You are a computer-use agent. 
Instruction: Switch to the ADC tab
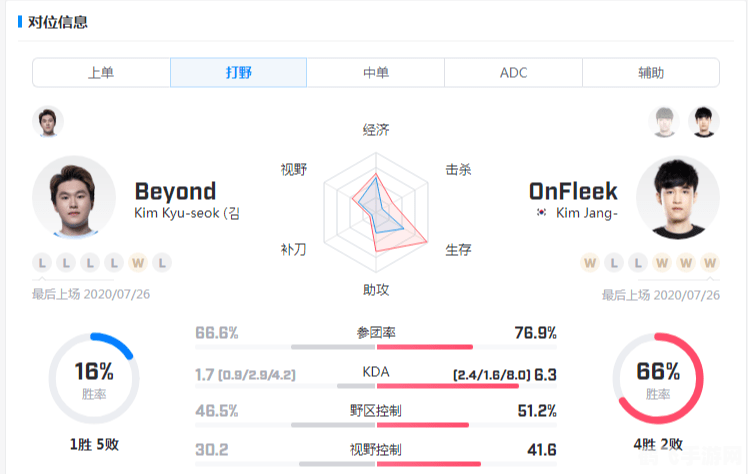pos(513,73)
